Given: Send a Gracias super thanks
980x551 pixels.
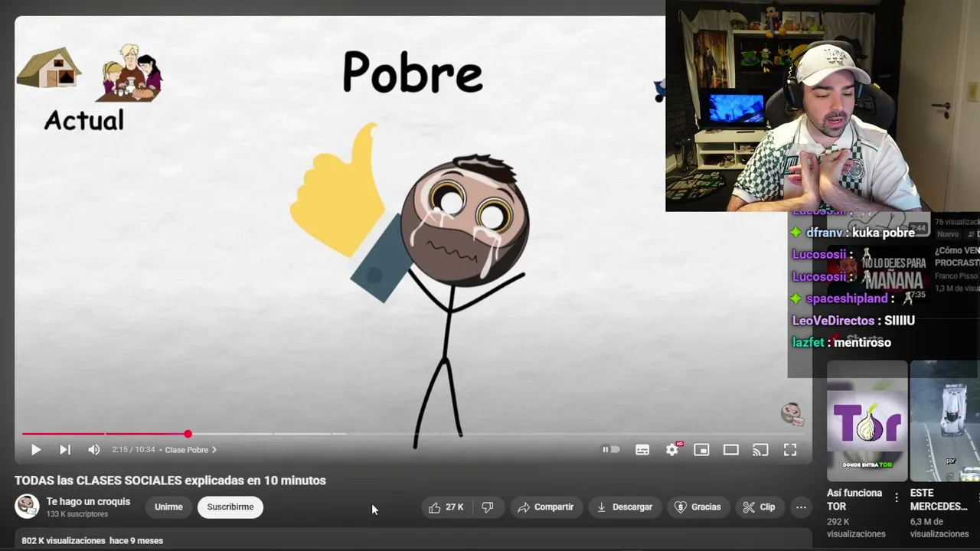Looking at the screenshot, I should (x=697, y=507).
